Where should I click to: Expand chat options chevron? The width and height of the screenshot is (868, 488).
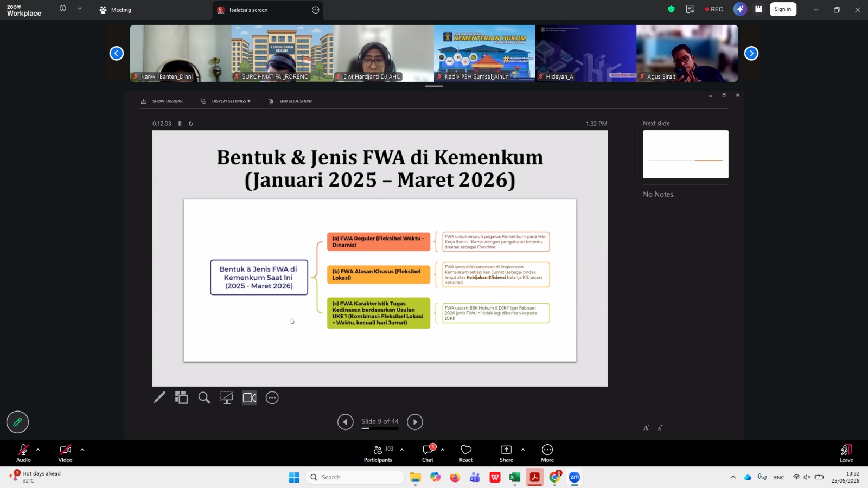443,450
